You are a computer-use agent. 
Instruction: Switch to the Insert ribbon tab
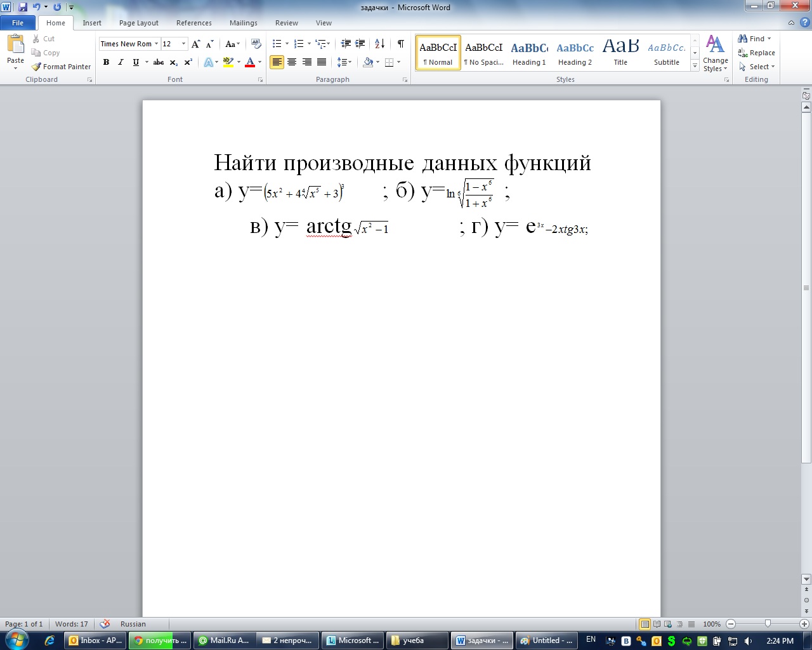click(x=92, y=22)
